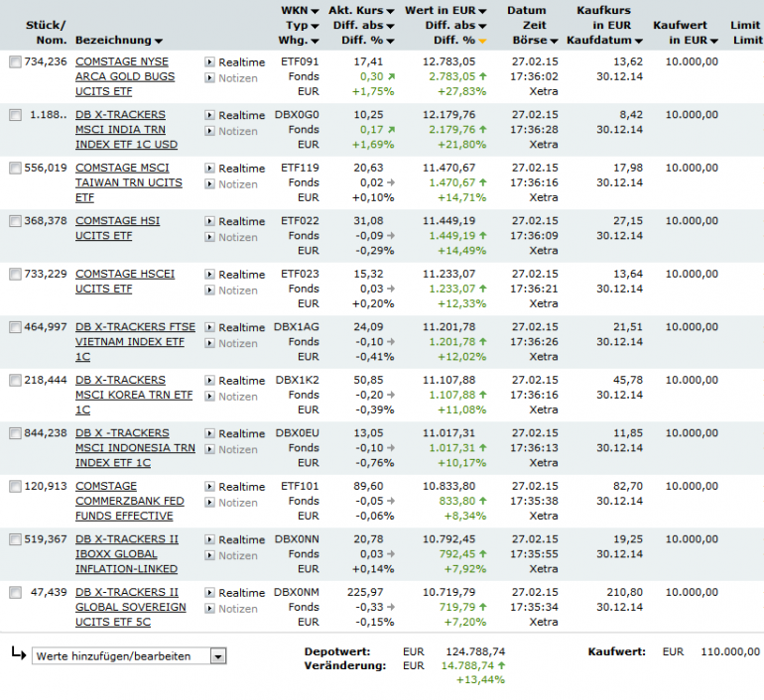Sort by Wert in EUR column arrow
The height and width of the screenshot is (700, 764).
[x=482, y=11]
